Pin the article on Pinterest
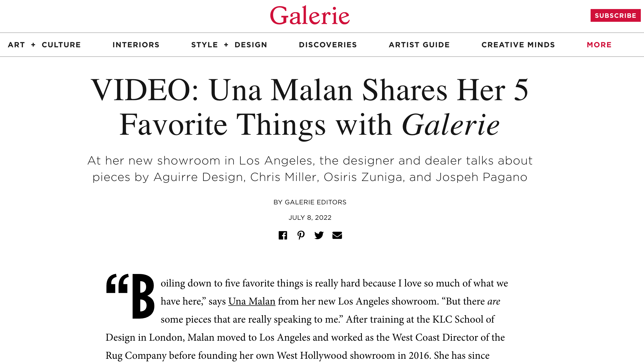The image size is (644, 363). point(301,235)
